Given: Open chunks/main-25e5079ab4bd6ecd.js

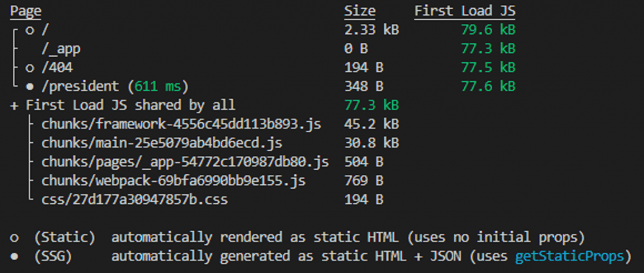Looking at the screenshot, I should point(162,143).
